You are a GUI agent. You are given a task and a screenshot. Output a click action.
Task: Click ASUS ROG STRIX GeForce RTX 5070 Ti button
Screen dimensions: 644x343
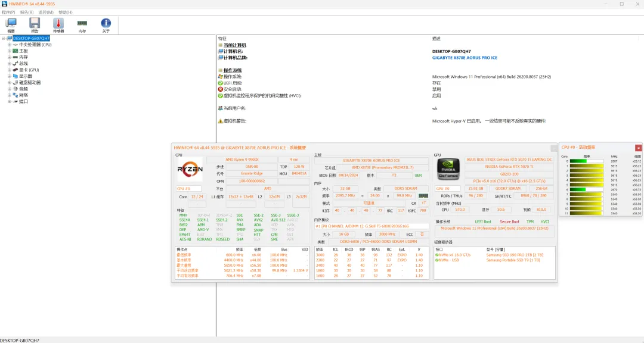[509, 160]
